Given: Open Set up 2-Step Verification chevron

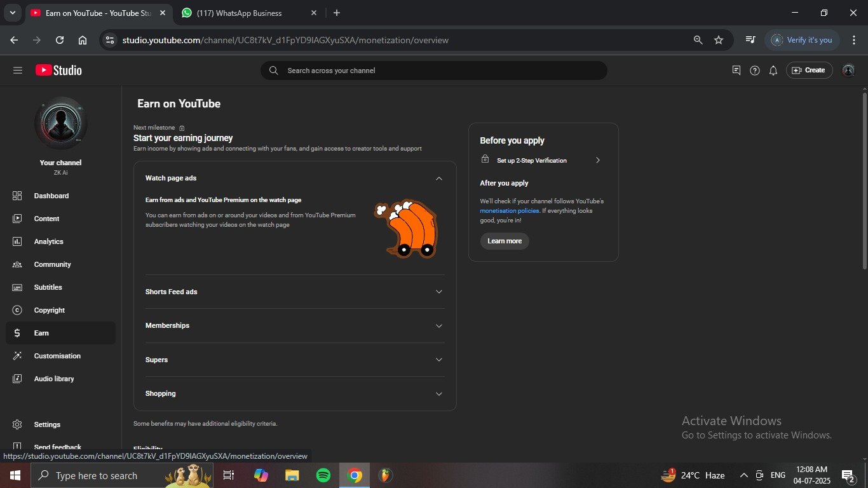Looking at the screenshot, I should pos(598,161).
